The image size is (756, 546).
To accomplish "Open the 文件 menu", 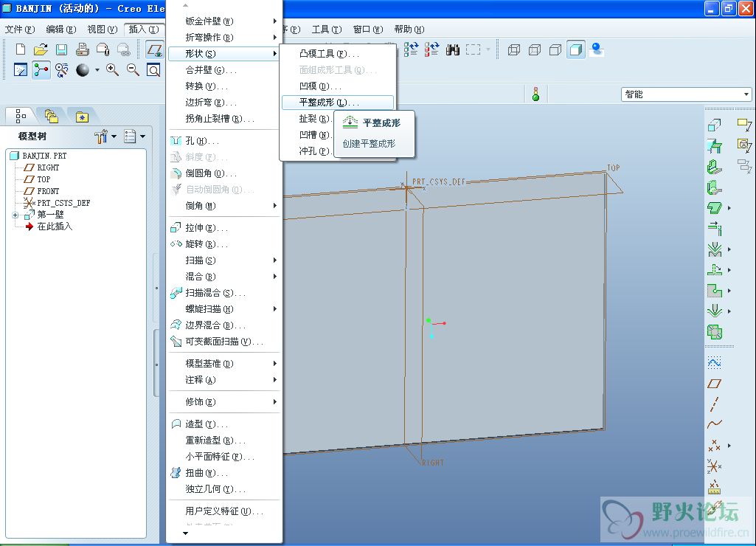I will pos(20,30).
